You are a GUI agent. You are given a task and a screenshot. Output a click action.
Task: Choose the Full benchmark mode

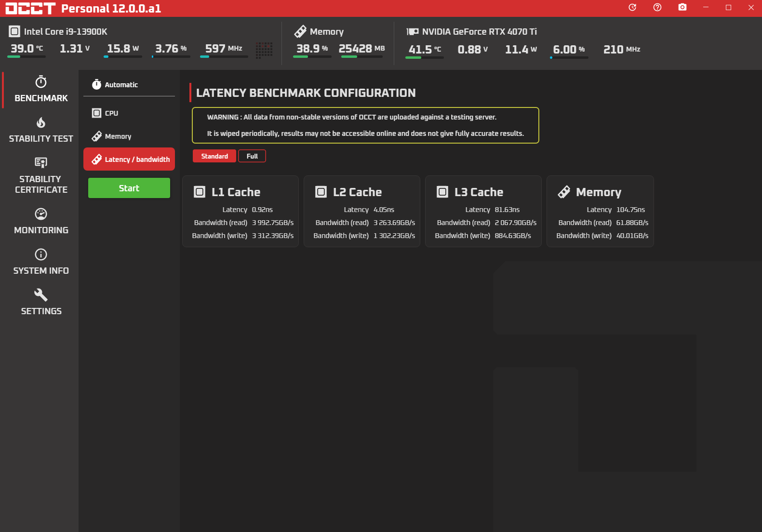pyautogui.click(x=252, y=156)
